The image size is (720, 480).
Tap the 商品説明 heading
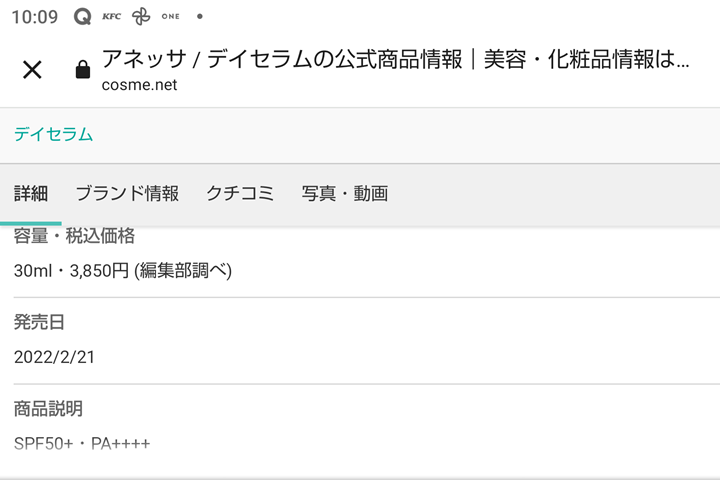point(48,409)
